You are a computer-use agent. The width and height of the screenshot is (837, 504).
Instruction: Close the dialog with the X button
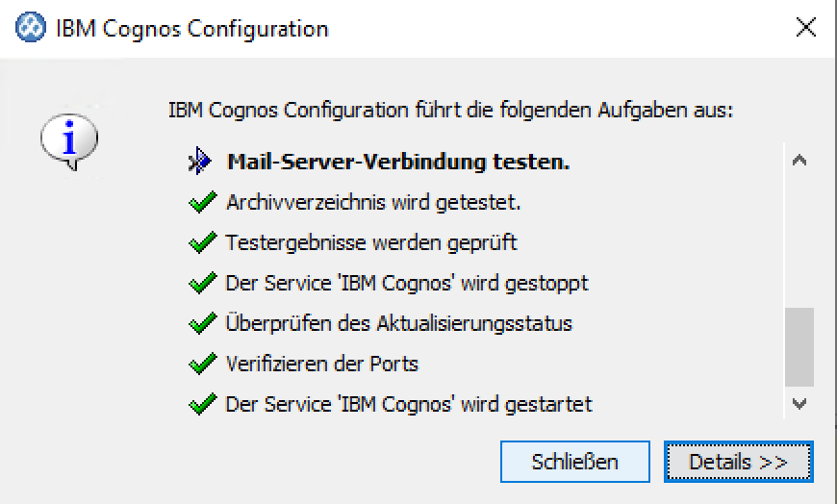(805, 29)
